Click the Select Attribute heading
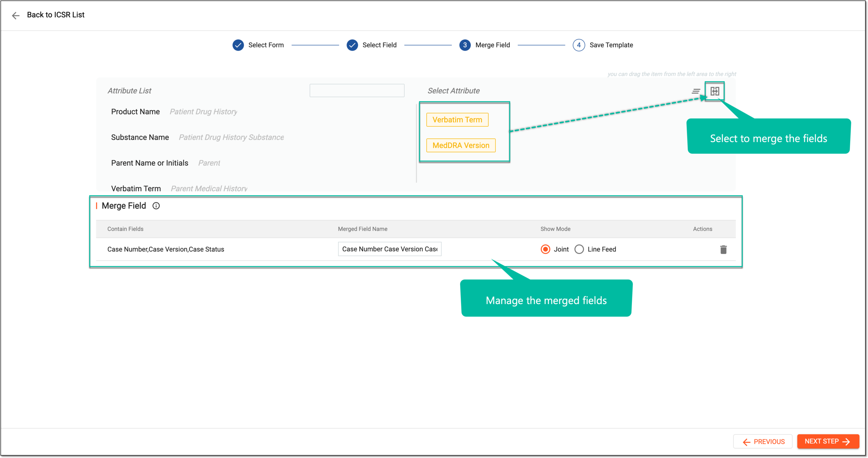The image size is (868, 458). point(453,91)
